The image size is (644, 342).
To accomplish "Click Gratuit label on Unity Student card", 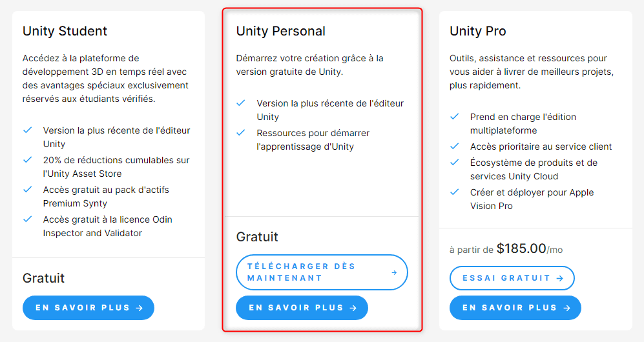I will (43, 278).
